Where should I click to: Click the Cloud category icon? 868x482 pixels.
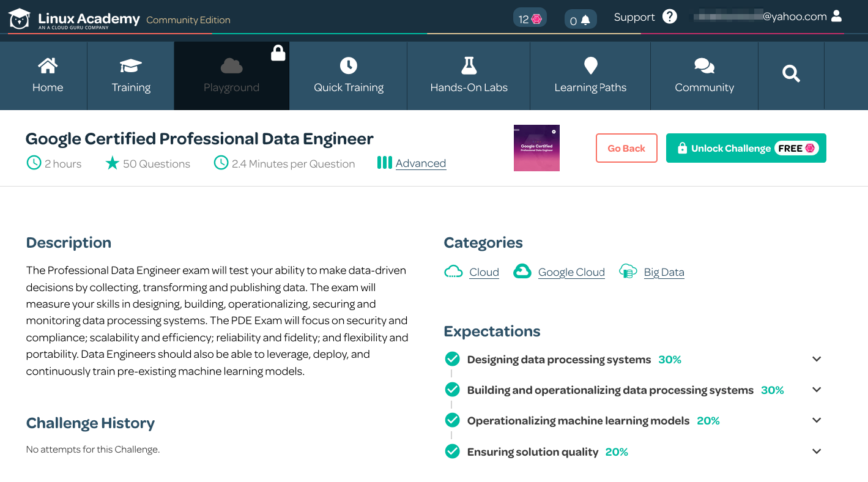click(x=453, y=272)
